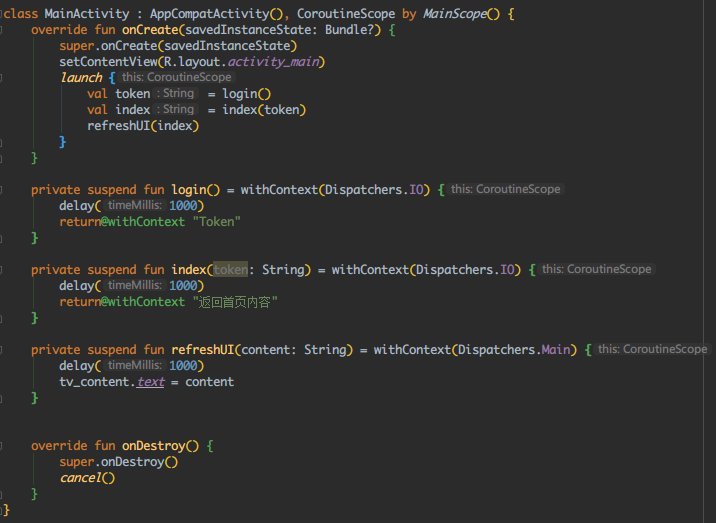Click the italic 'MainScope()' call

pyautogui.click(x=462, y=14)
